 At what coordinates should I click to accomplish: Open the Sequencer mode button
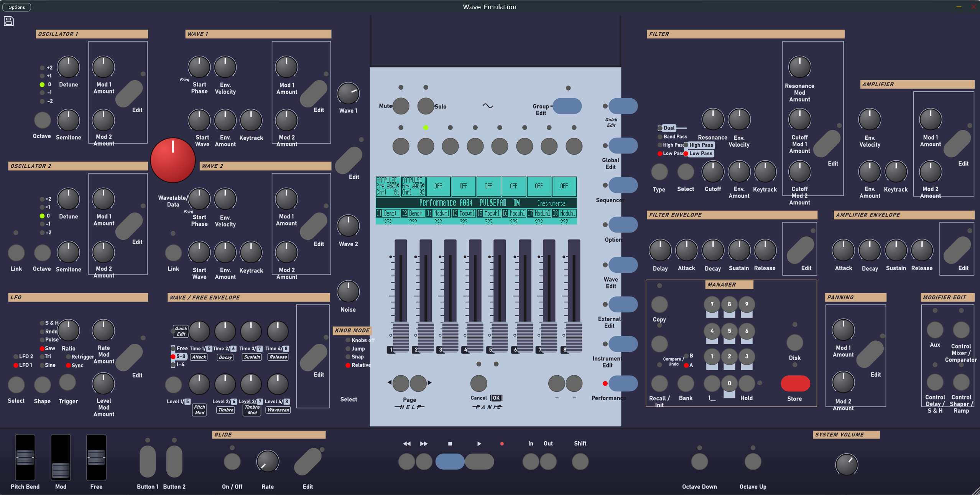pyautogui.click(x=623, y=185)
